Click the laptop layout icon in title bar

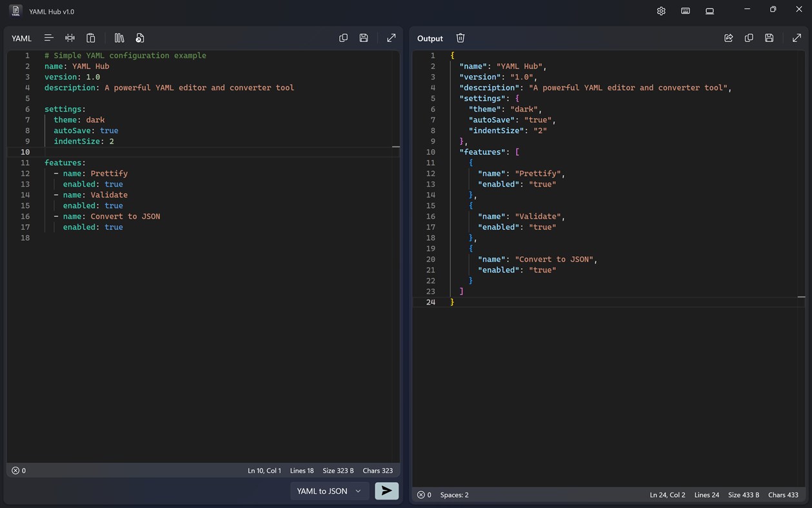pos(709,11)
